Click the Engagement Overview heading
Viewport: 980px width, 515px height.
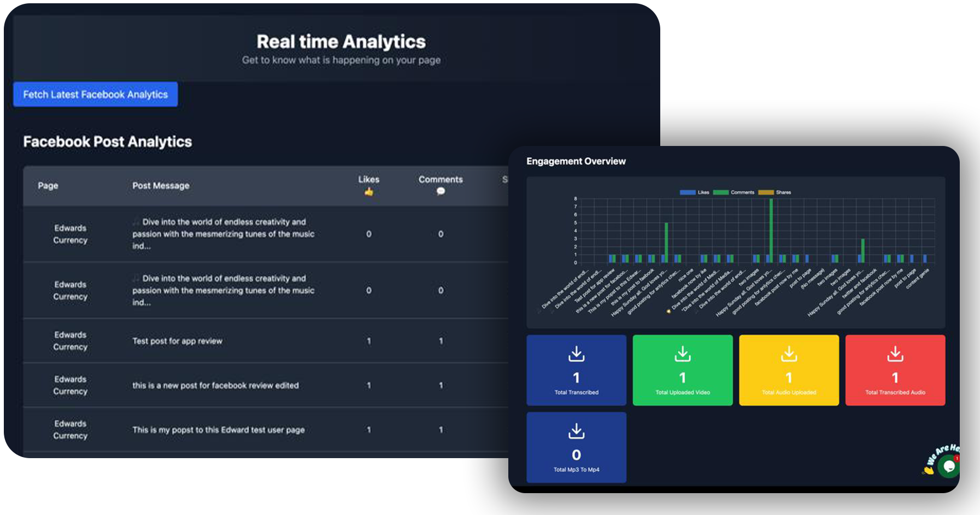576,161
